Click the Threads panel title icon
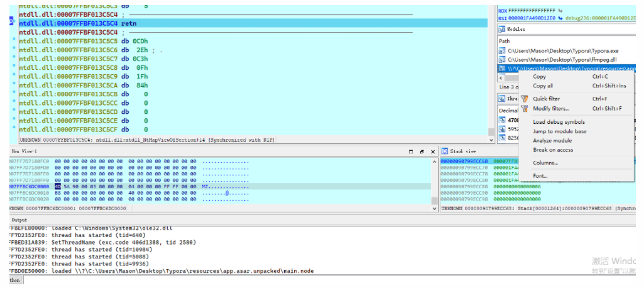 click(x=502, y=99)
